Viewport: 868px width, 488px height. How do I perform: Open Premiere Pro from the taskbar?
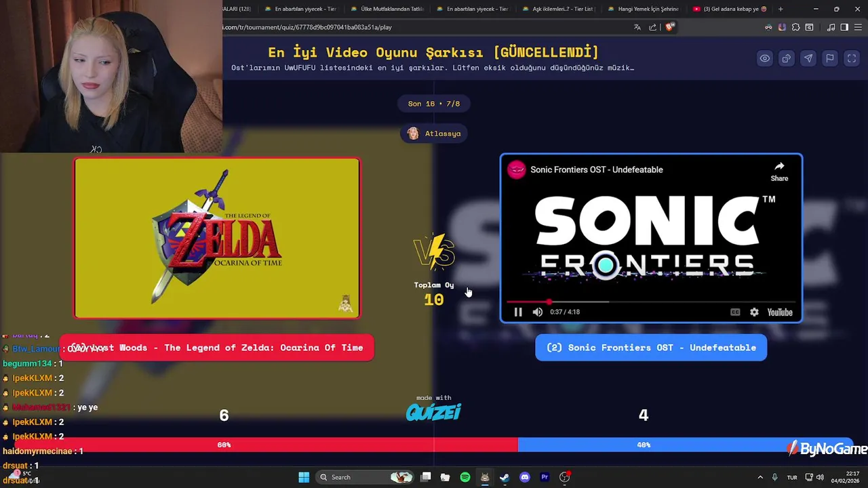[x=545, y=477]
